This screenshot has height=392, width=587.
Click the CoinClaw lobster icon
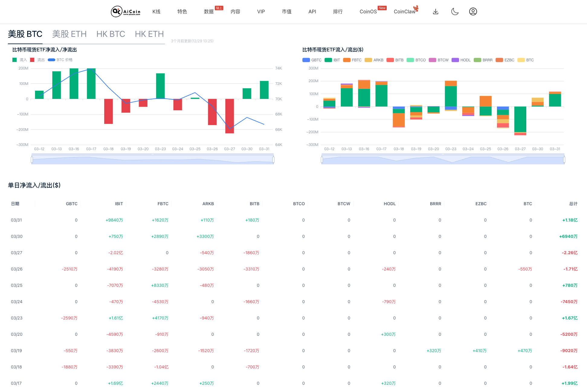click(416, 9)
